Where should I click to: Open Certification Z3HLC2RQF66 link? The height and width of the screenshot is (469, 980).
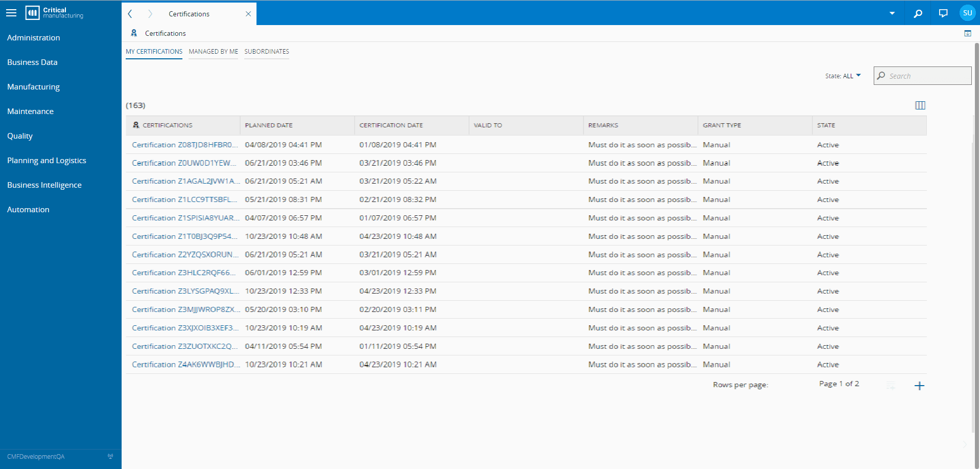(x=183, y=273)
